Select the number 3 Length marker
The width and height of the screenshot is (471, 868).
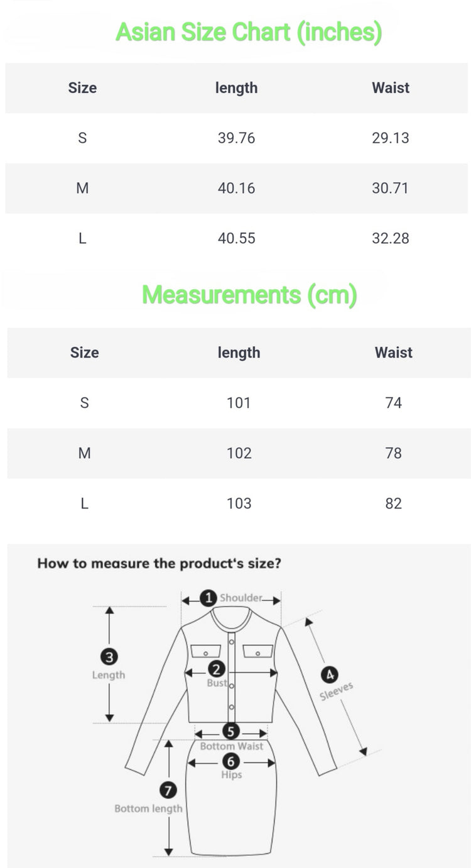click(109, 657)
